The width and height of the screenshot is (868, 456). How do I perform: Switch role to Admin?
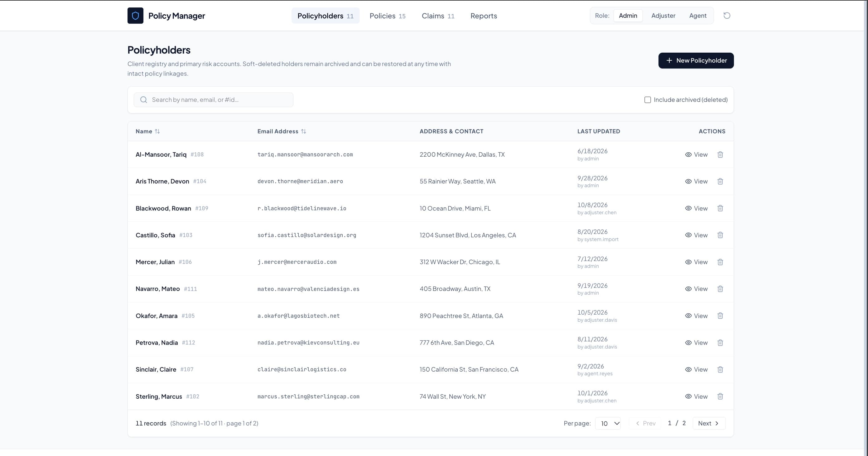[x=628, y=16]
